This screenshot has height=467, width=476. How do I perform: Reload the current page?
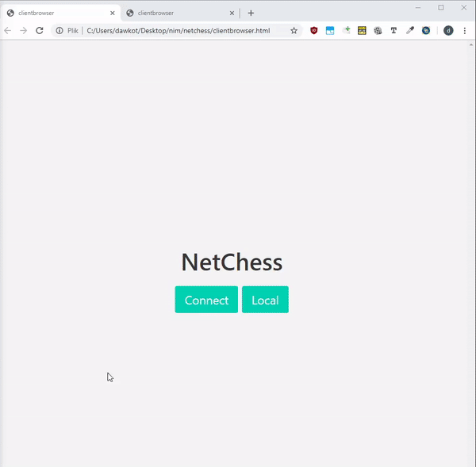pos(40,31)
